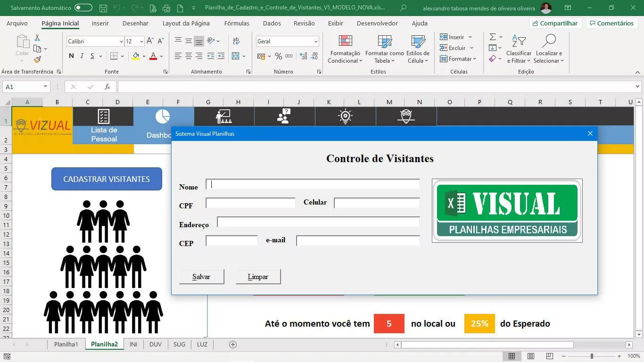This screenshot has width=644, height=362.
Task: Toggle italic I formatting
Action: [x=82, y=56]
